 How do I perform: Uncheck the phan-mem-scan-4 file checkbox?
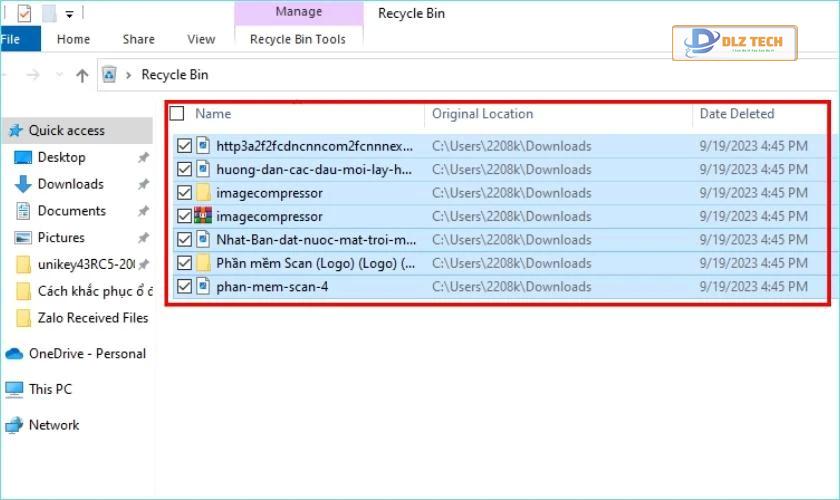pyautogui.click(x=184, y=287)
